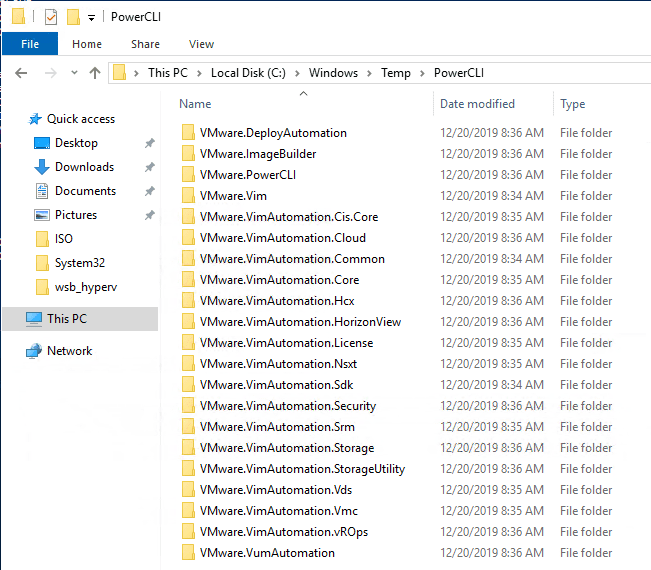Click the VMware.Vim folder icon

[188, 196]
